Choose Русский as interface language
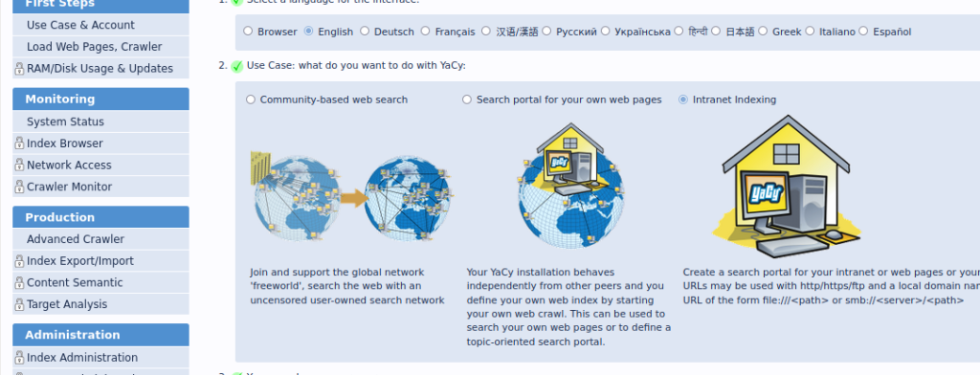The image size is (980, 375). [x=546, y=31]
